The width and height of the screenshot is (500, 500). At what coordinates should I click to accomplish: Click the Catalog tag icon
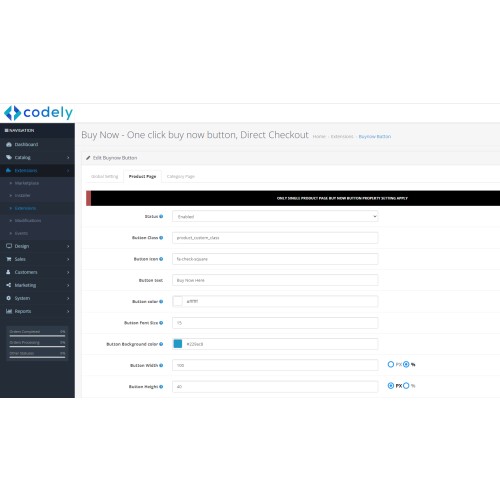[9, 157]
